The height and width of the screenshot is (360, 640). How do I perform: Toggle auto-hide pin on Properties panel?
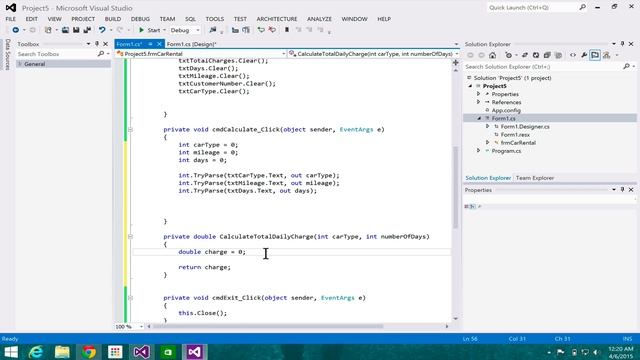coord(622,190)
